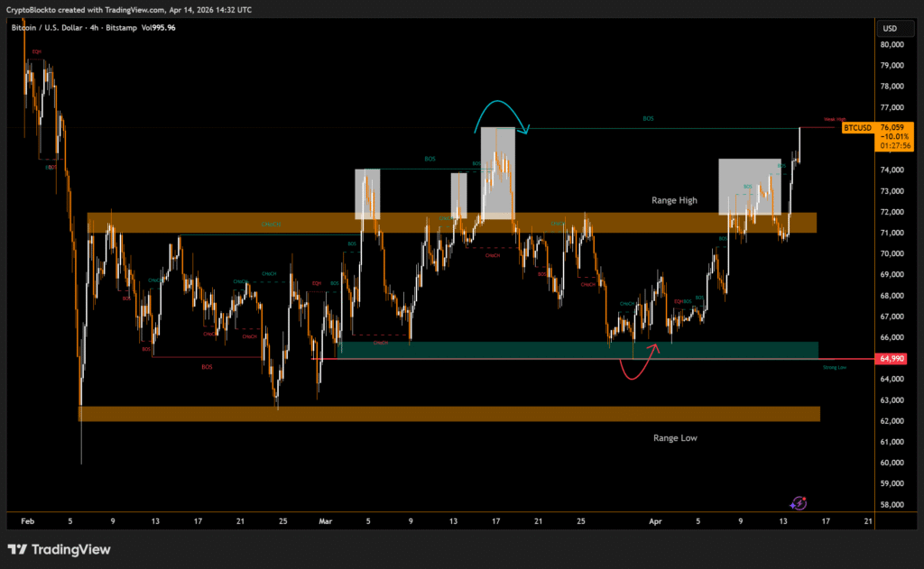
Task: Click the 80,000 level on price axis
Action: click(892, 44)
